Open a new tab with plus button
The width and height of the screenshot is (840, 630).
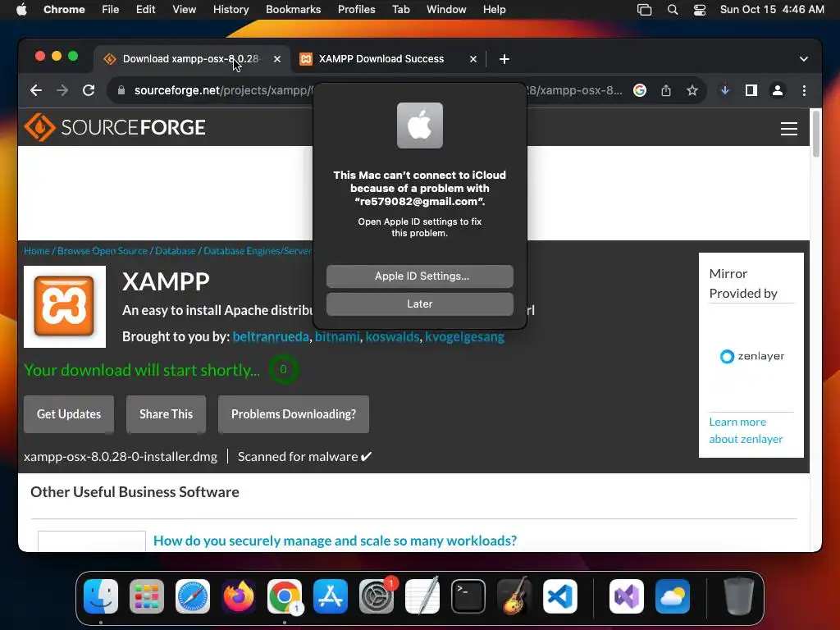tap(504, 59)
